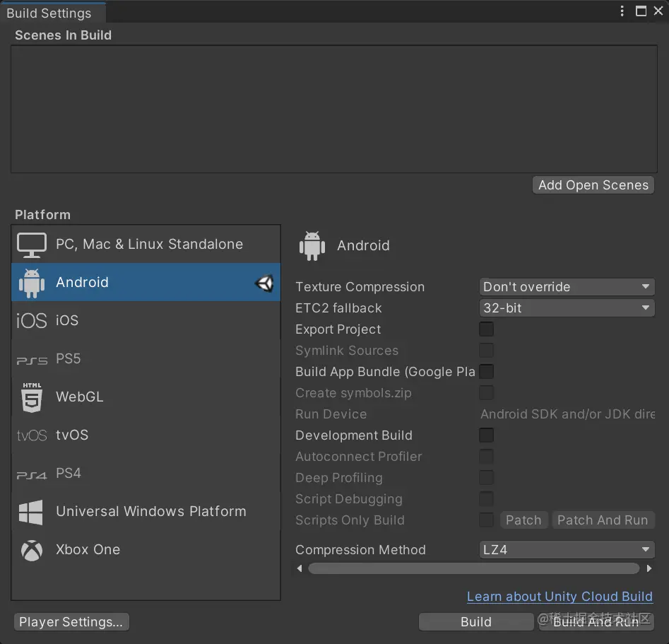Select the Xbox One platform

click(x=146, y=549)
